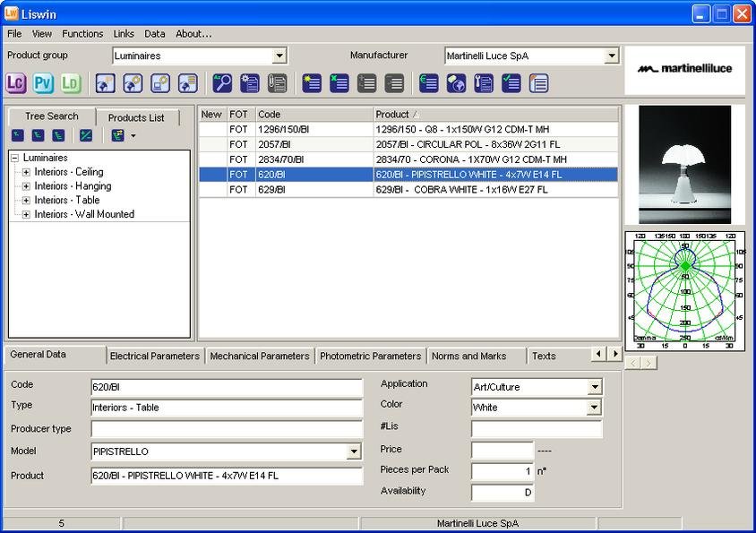Image resolution: width=756 pixels, height=533 pixels.
Task: Open the green Ld module icon
Action: click(71, 83)
